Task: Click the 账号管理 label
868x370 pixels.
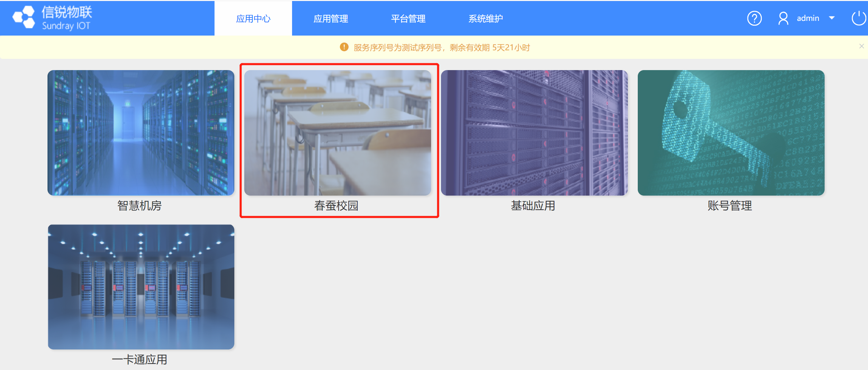Action: point(730,206)
